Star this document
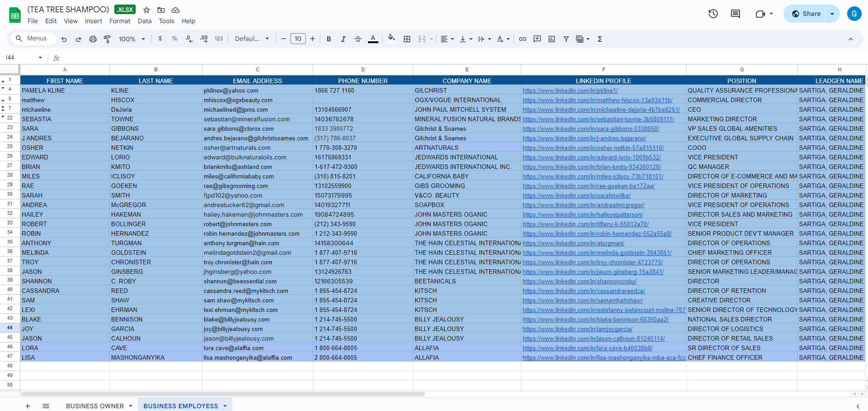The image size is (868, 411). click(x=147, y=10)
